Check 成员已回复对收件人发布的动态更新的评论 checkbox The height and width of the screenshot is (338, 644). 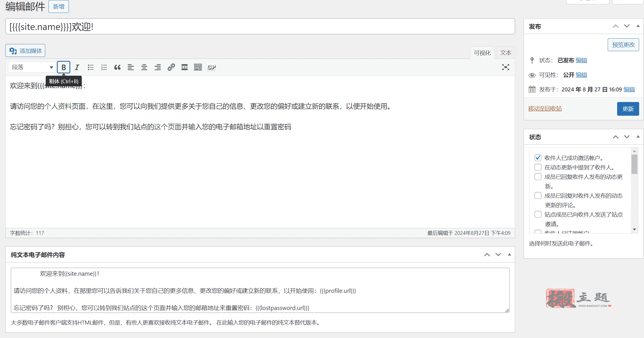[538, 195]
